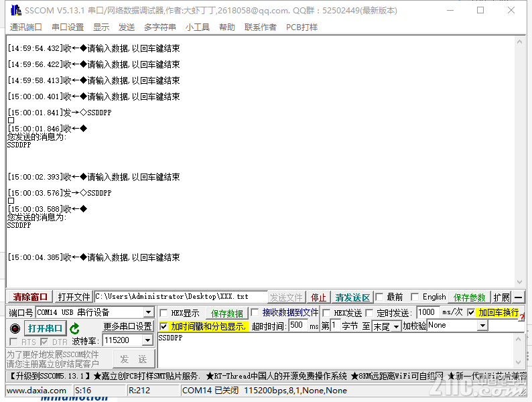The image size is (532, 402).
Task: Open the 显示 menu
Action: (x=101, y=27)
